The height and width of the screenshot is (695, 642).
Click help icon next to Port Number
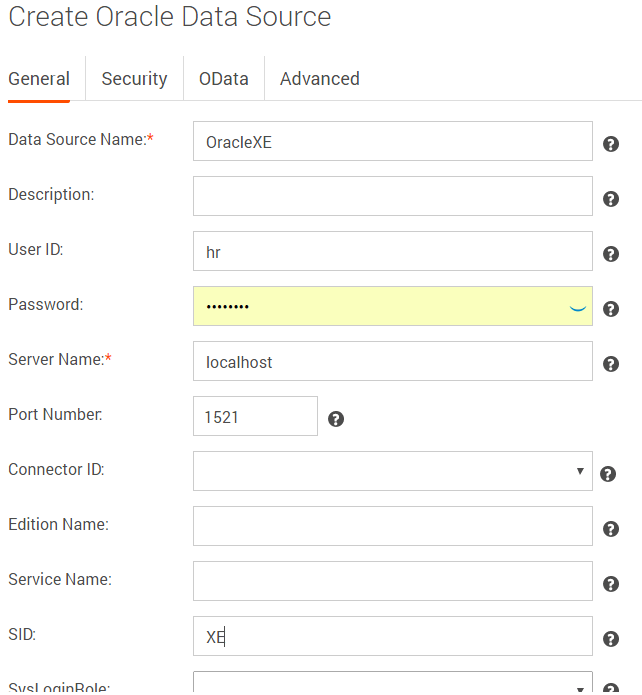pyautogui.click(x=336, y=419)
